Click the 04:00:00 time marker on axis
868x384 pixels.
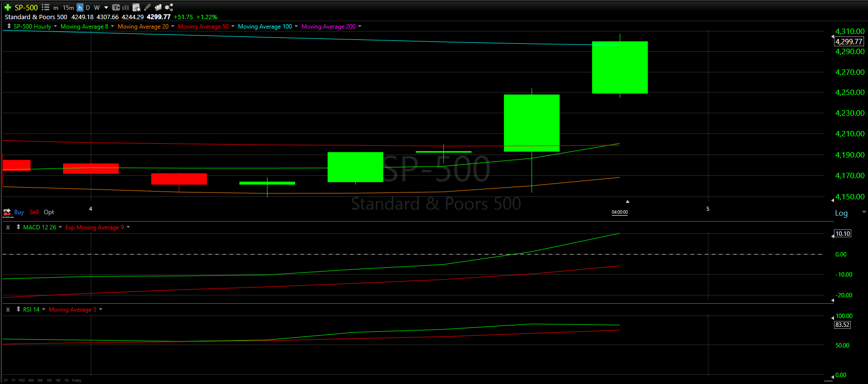[x=620, y=212]
